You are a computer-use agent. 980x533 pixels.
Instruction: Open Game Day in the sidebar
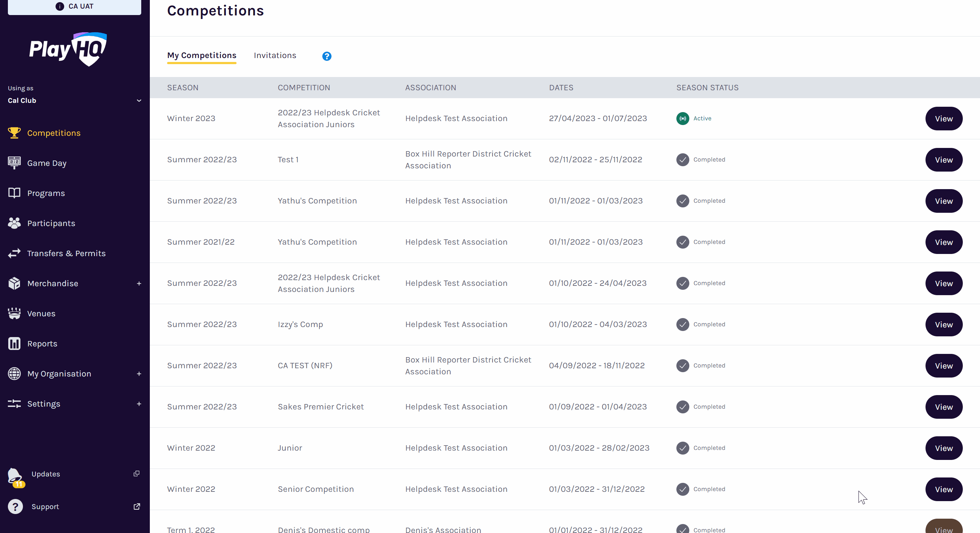point(47,163)
